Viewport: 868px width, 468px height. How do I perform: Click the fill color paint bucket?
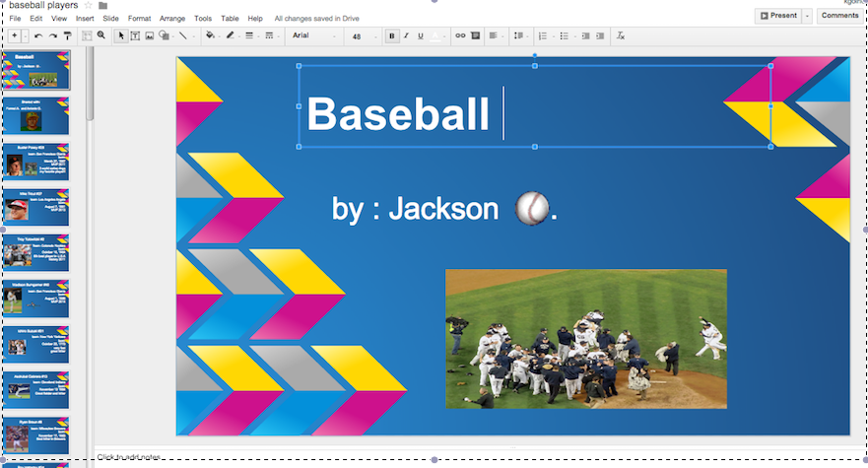click(x=210, y=35)
